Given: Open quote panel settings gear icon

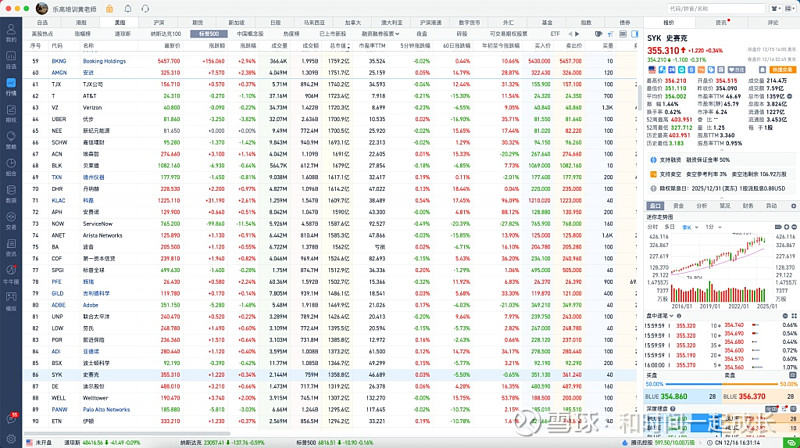Looking at the screenshot, I should [793, 206].
